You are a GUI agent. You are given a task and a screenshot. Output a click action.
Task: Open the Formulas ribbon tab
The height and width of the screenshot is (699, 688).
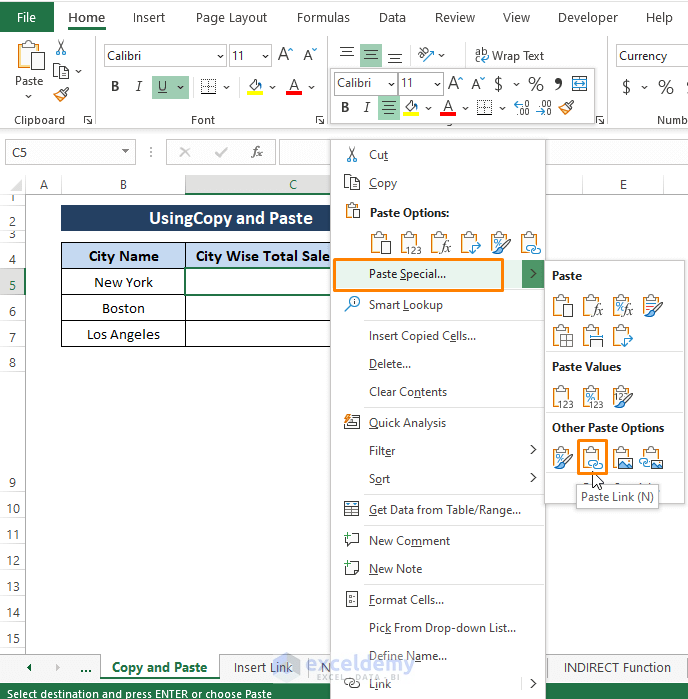pyautogui.click(x=323, y=17)
